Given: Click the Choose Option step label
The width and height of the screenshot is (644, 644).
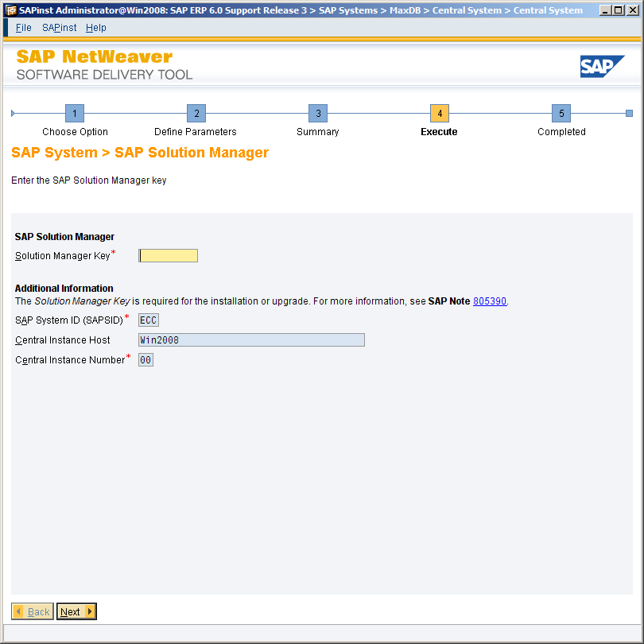Looking at the screenshot, I should click(76, 132).
